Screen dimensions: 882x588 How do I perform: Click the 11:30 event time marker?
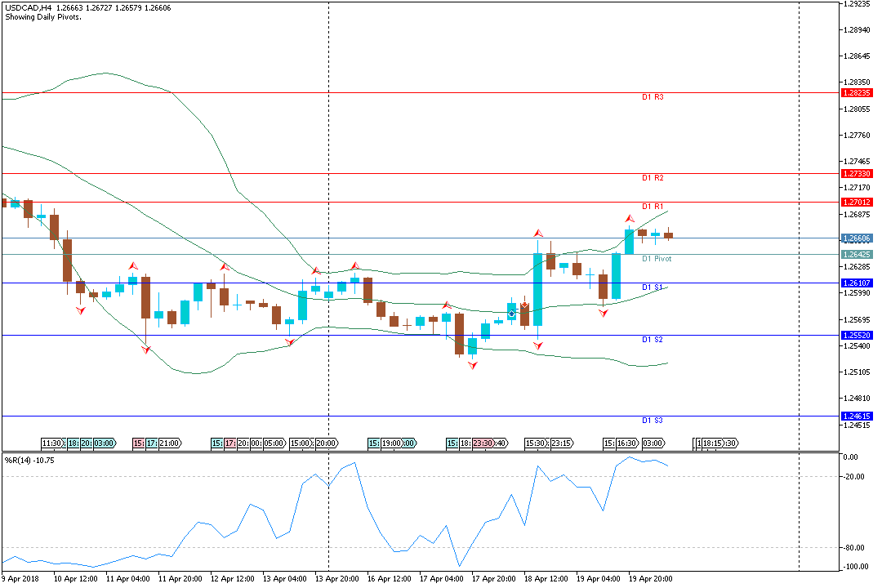pos(53,443)
